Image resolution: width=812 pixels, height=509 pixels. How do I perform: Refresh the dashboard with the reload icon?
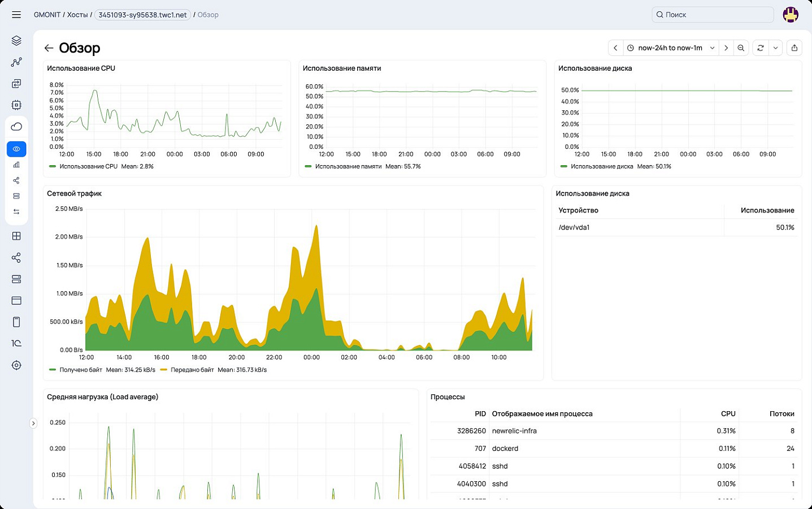coord(761,48)
